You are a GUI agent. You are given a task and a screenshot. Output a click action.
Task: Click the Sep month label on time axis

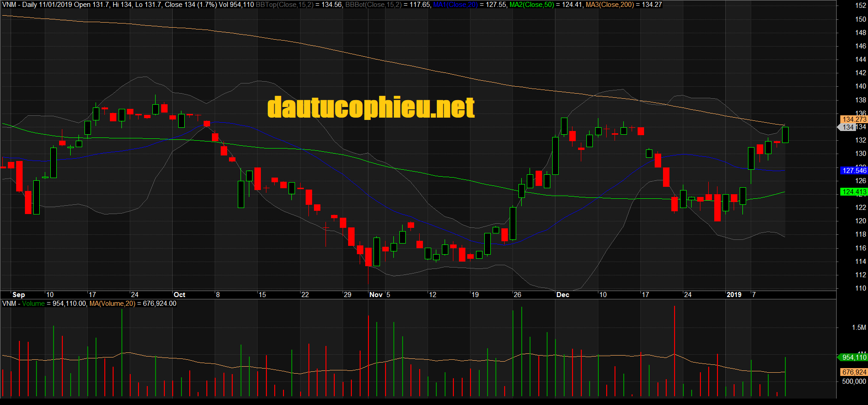pos(18,295)
